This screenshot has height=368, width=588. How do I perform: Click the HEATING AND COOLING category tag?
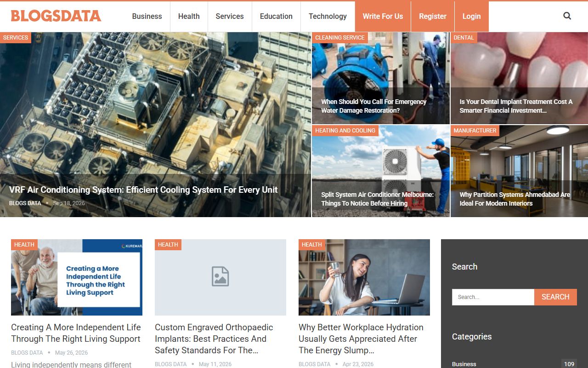coord(345,131)
